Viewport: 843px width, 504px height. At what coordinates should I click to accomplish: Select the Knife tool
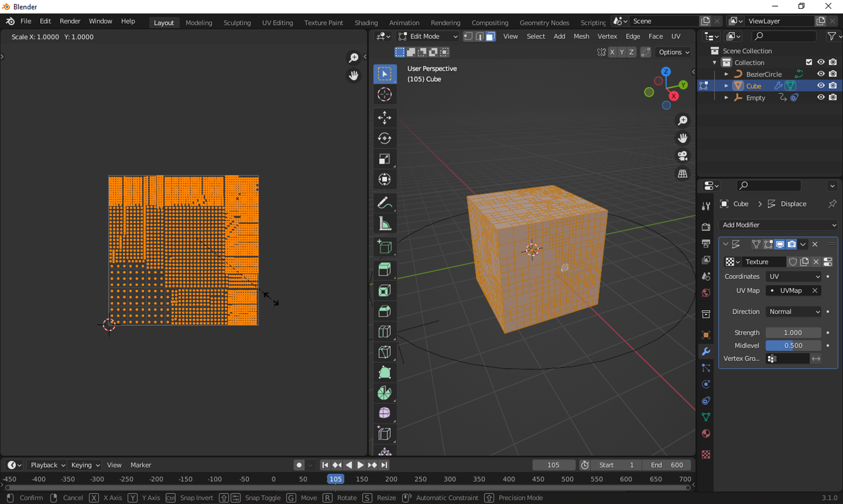pyautogui.click(x=385, y=352)
